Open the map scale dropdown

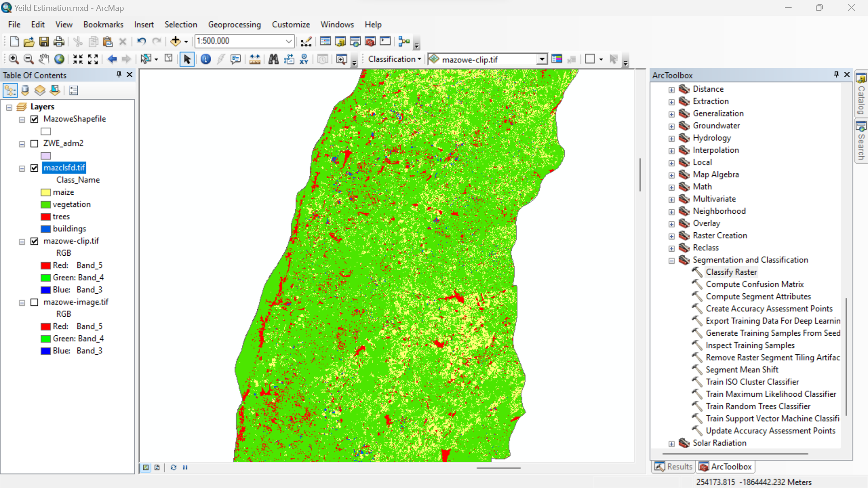coord(288,42)
